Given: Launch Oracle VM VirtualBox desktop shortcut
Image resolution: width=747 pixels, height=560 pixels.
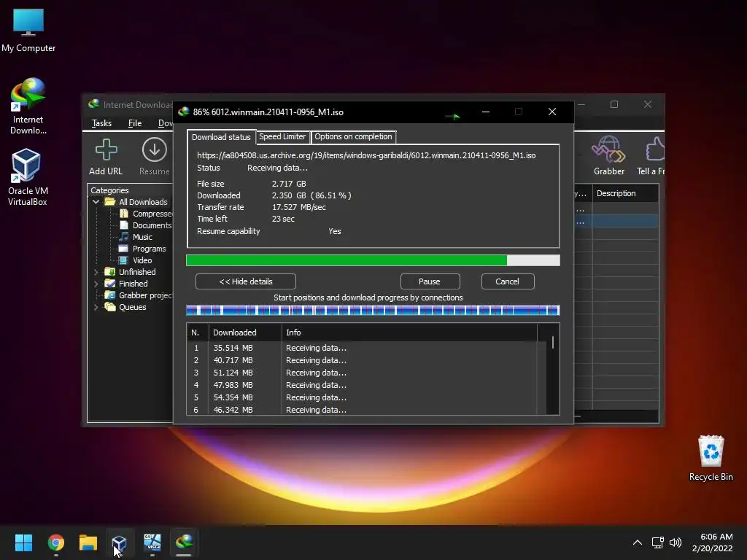Looking at the screenshot, I should tap(27, 177).
